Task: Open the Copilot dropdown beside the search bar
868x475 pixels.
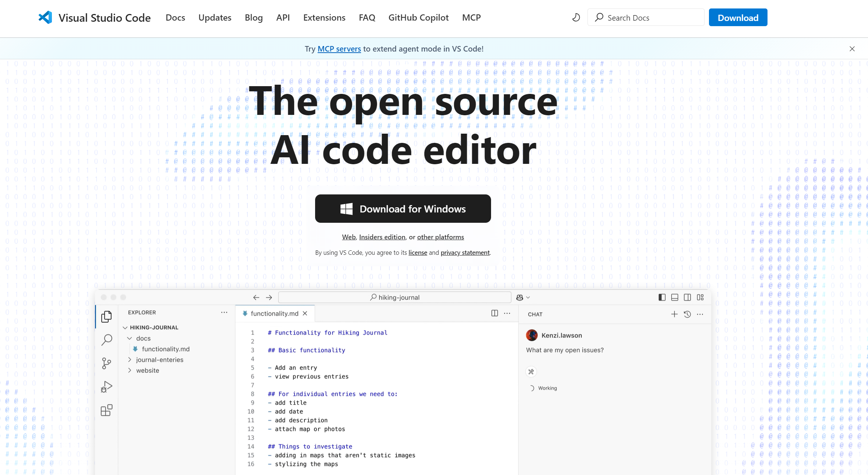Action: (523, 297)
